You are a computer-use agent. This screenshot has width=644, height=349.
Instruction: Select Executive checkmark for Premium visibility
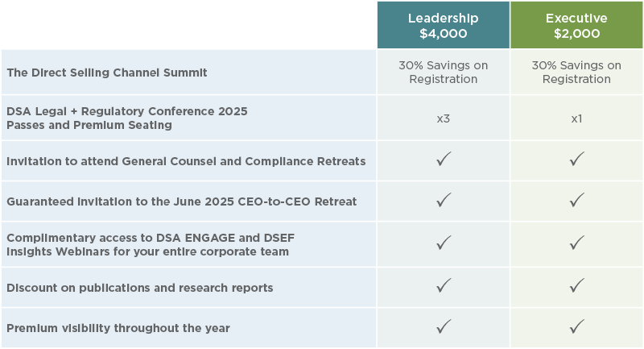(576, 326)
